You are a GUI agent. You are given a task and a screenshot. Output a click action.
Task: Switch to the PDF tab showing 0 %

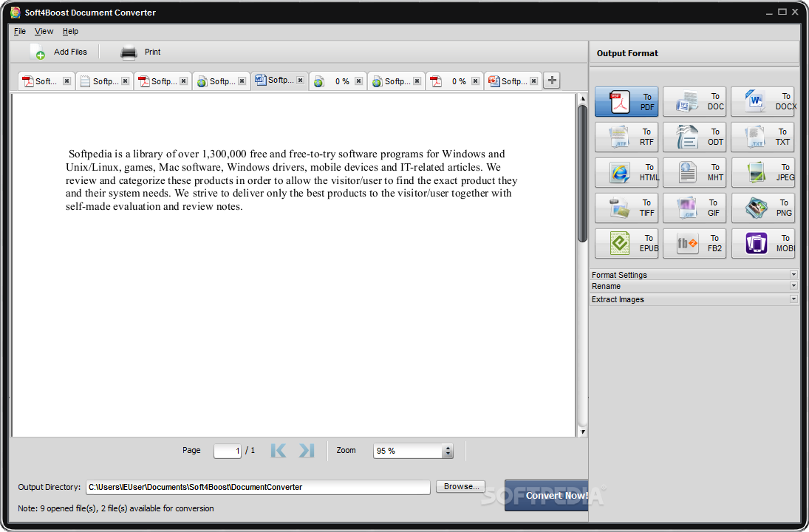(x=454, y=81)
